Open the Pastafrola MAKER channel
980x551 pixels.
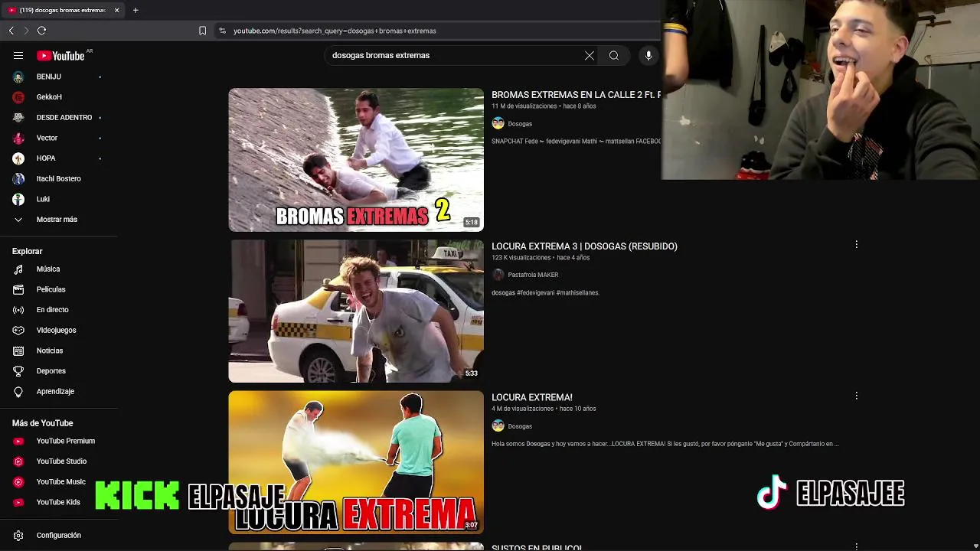coord(533,275)
